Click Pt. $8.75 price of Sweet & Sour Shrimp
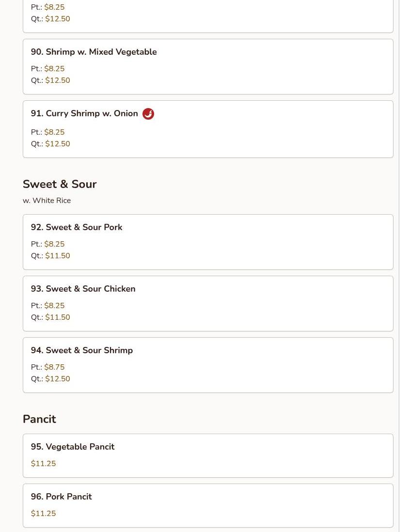 coord(47,367)
